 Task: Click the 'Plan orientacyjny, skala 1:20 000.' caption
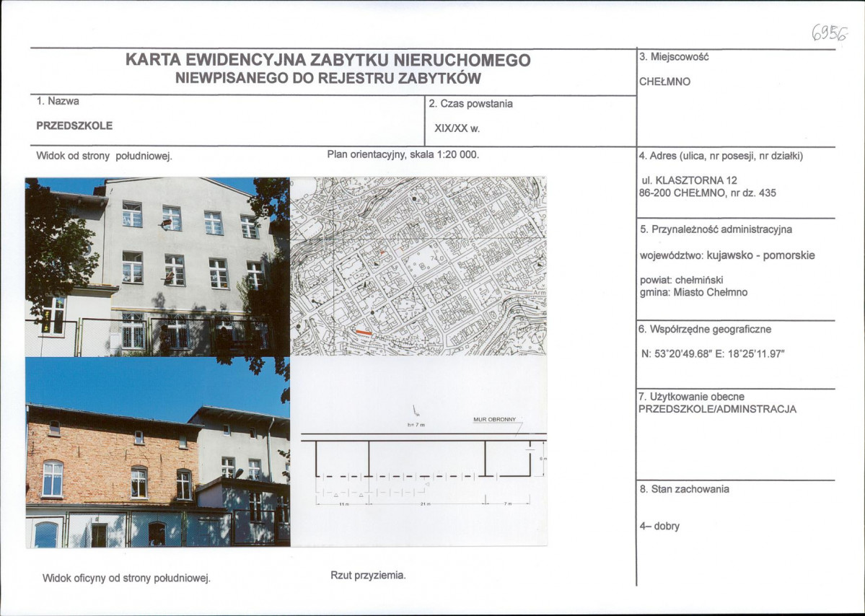point(403,154)
